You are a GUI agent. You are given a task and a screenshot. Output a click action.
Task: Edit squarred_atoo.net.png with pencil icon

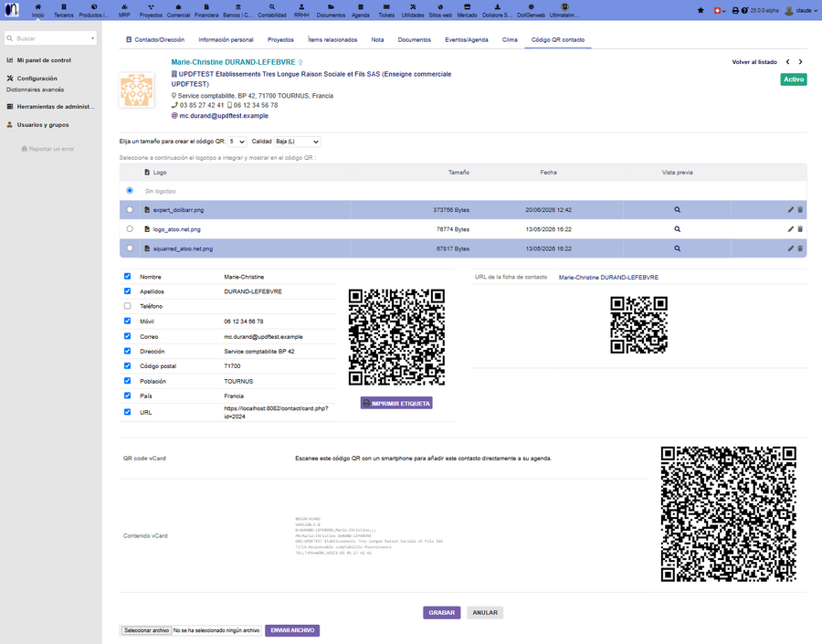(x=791, y=248)
